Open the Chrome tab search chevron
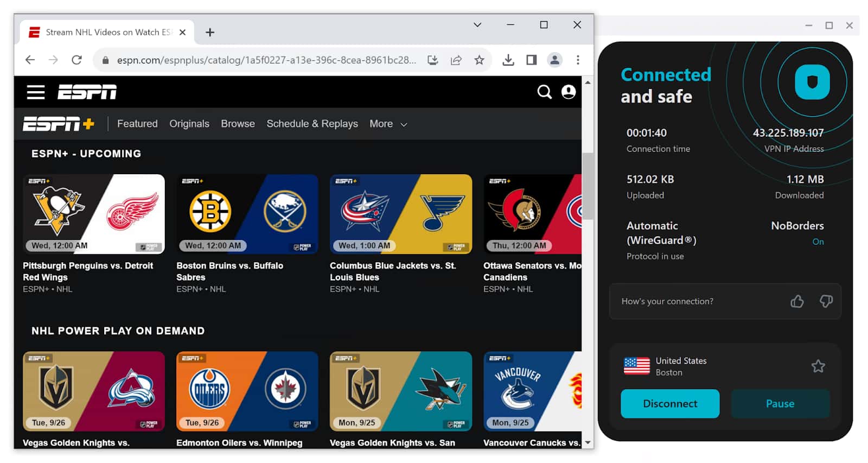The height and width of the screenshot is (463, 868). pyautogui.click(x=477, y=25)
